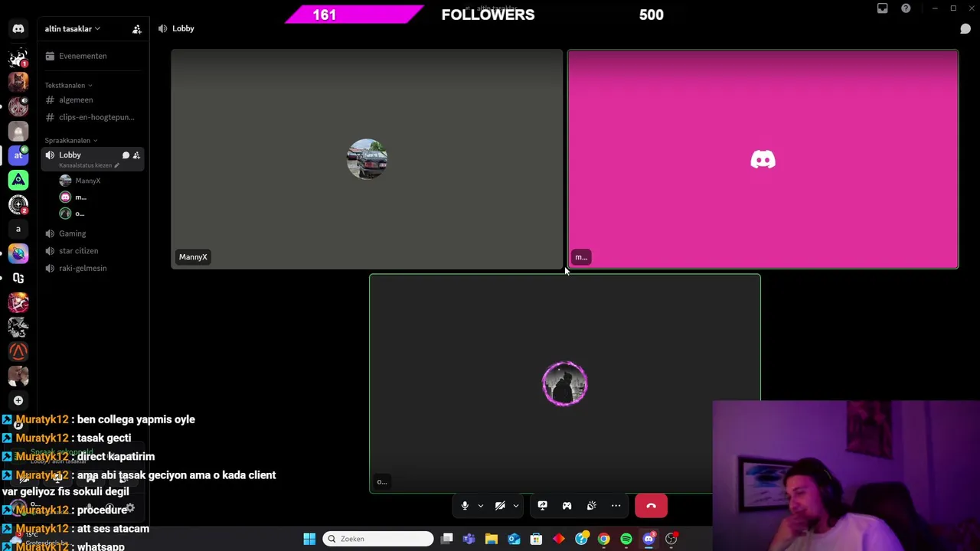The width and height of the screenshot is (980, 551).
Task: Click the Zoeken taskbar search field
Action: 378,539
